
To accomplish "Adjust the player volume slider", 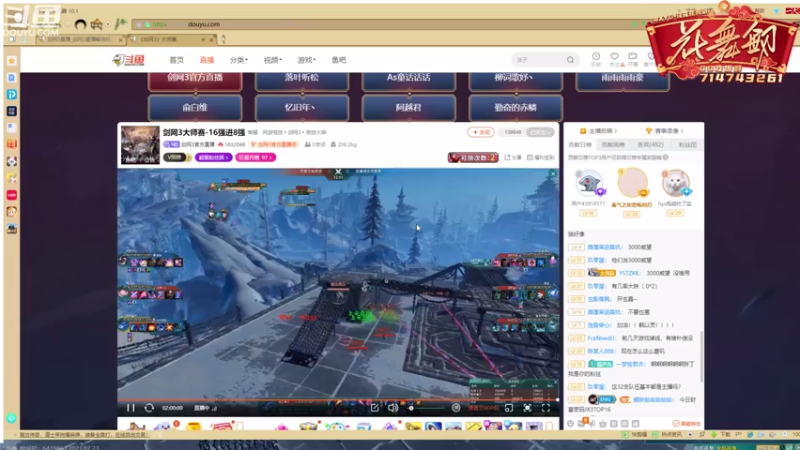I will 427,408.
